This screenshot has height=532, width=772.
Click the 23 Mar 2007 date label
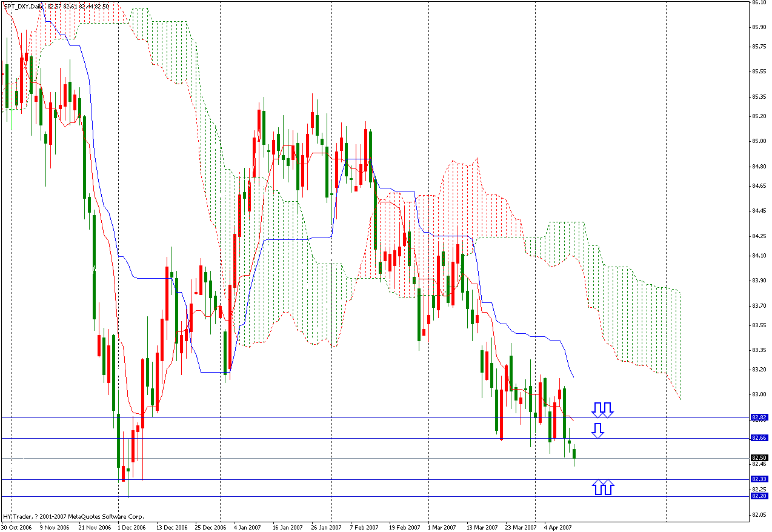(521, 527)
